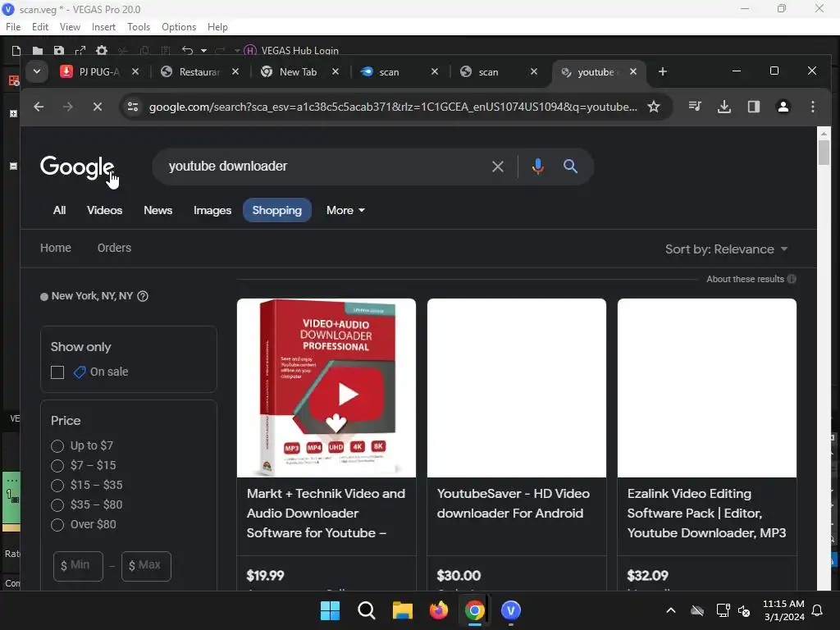The width and height of the screenshot is (840, 630).
Task: Open a new Chrome tab
Action: (x=663, y=72)
